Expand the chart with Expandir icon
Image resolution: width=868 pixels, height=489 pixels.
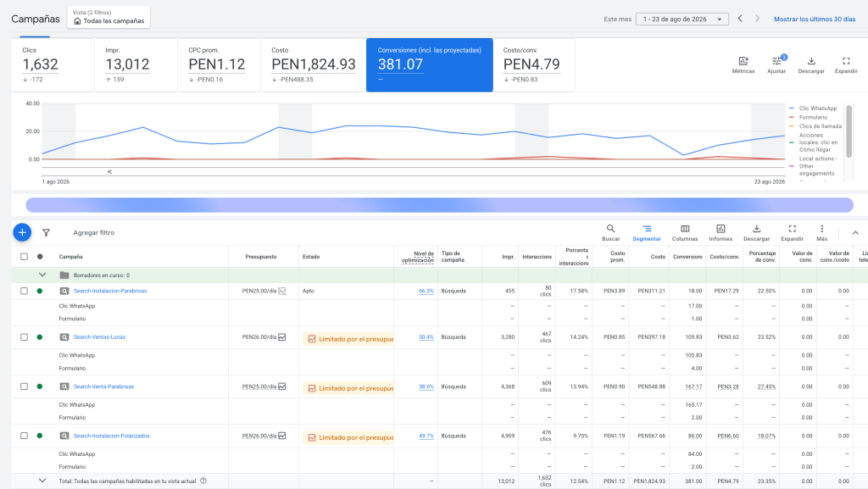click(x=846, y=64)
